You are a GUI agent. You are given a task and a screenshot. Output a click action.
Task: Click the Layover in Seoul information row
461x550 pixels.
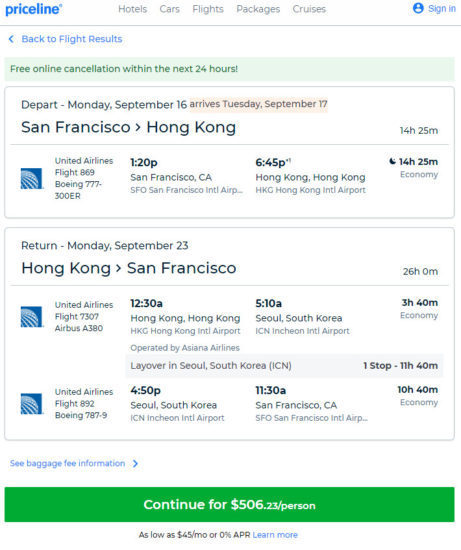pos(284,365)
